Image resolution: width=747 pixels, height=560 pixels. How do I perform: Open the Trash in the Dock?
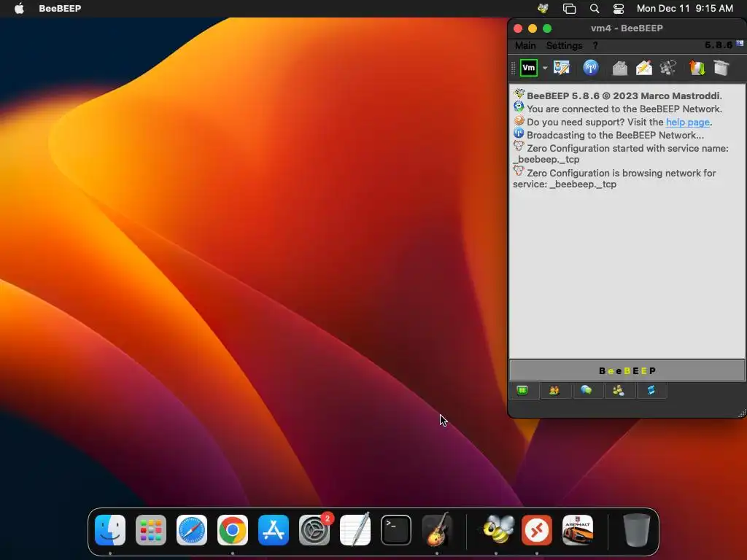tap(636, 530)
